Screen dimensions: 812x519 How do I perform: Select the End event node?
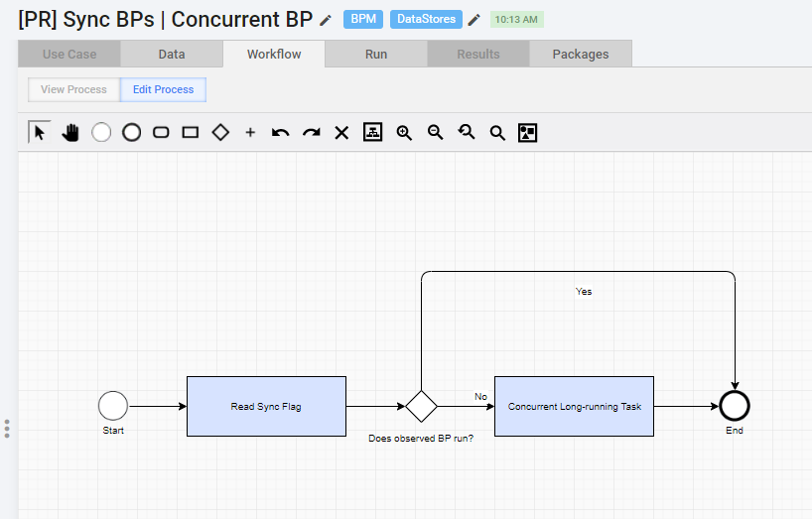click(735, 406)
